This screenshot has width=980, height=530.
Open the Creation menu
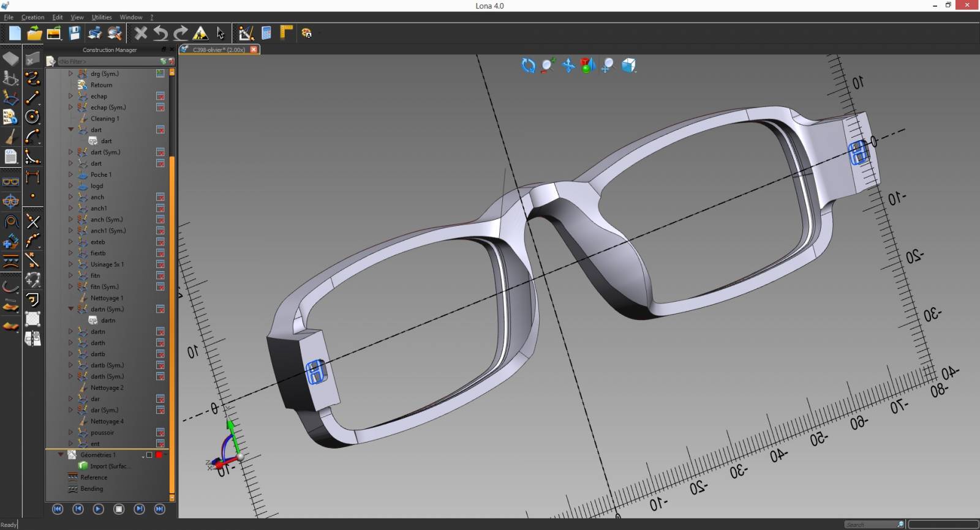(32, 17)
